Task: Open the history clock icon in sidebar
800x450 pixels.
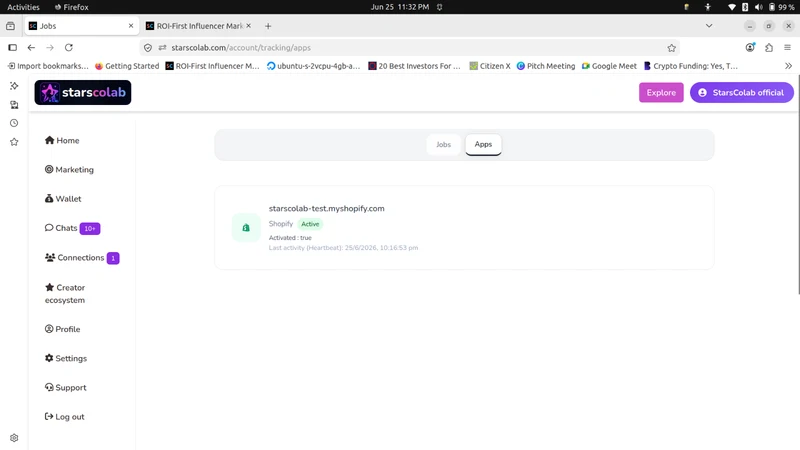Action: click(14, 123)
